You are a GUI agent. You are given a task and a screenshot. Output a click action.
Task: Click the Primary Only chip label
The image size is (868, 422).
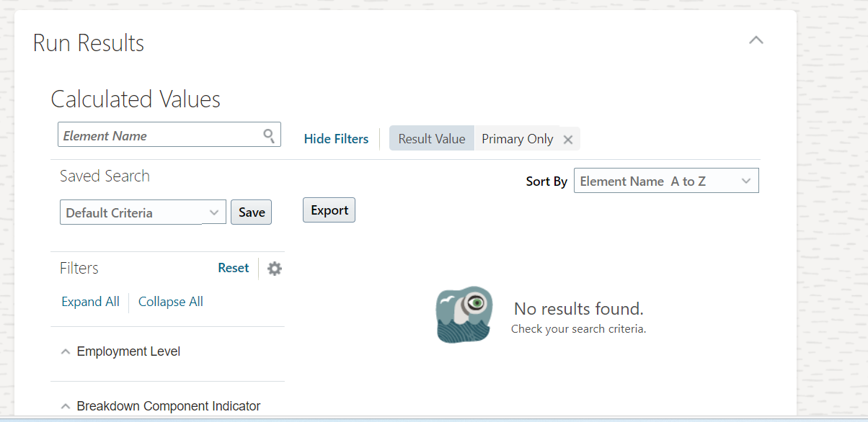click(518, 139)
